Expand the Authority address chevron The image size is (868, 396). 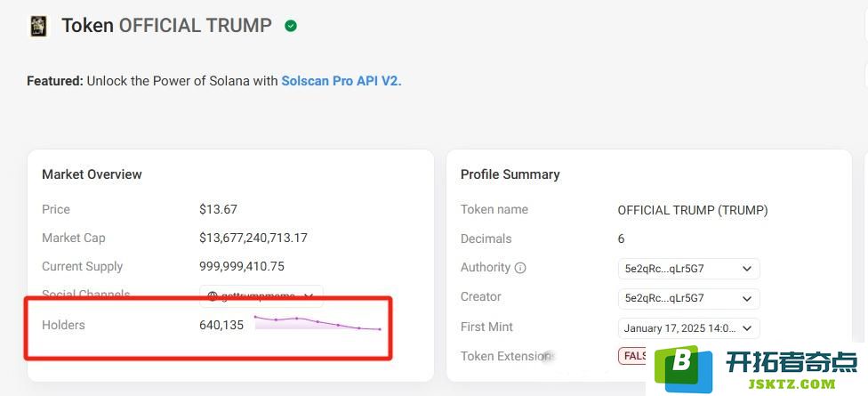747,269
